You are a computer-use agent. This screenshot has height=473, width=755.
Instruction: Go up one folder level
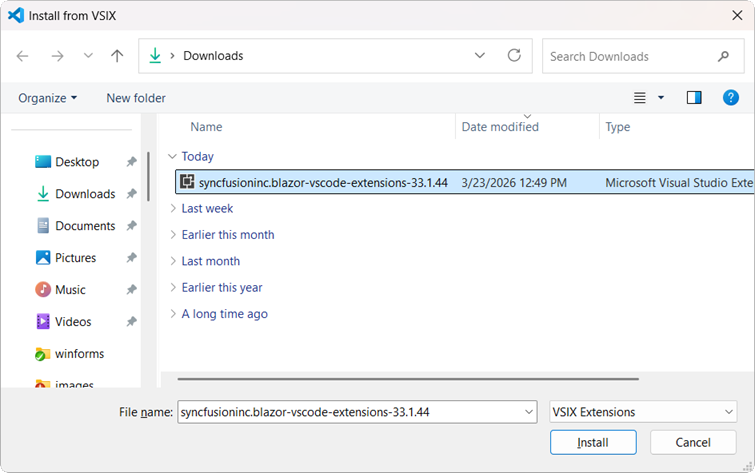point(117,56)
